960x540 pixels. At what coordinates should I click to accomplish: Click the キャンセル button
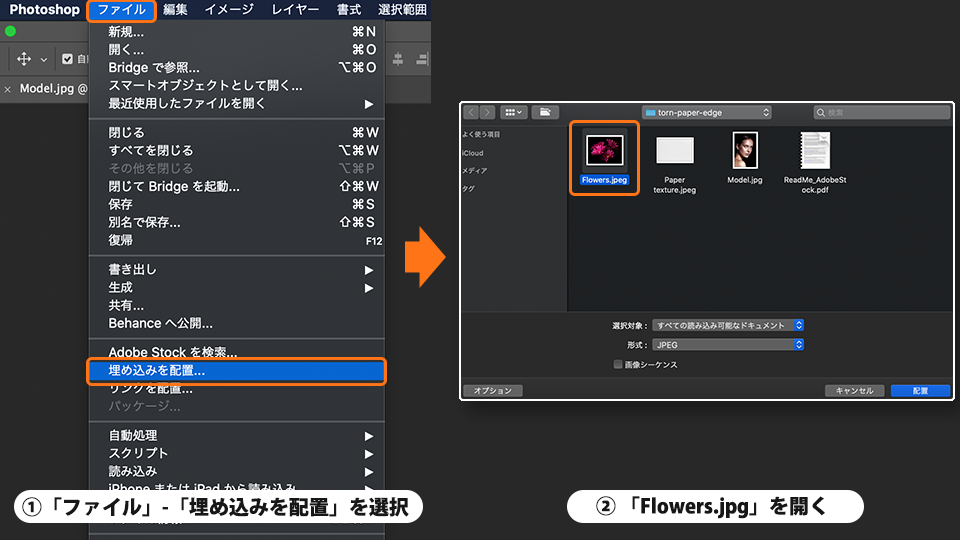coord(855,391)
